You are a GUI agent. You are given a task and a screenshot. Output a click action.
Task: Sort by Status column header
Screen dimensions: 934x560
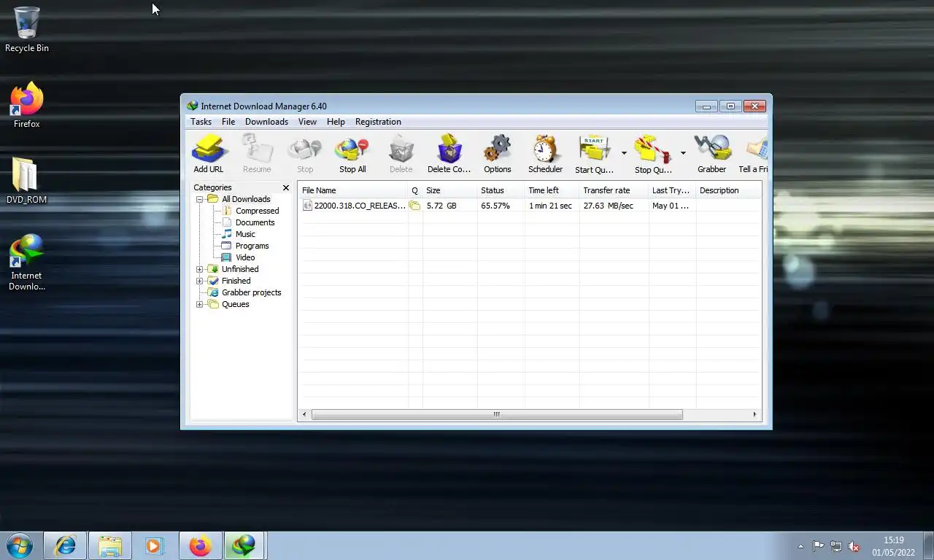[501, 190]
